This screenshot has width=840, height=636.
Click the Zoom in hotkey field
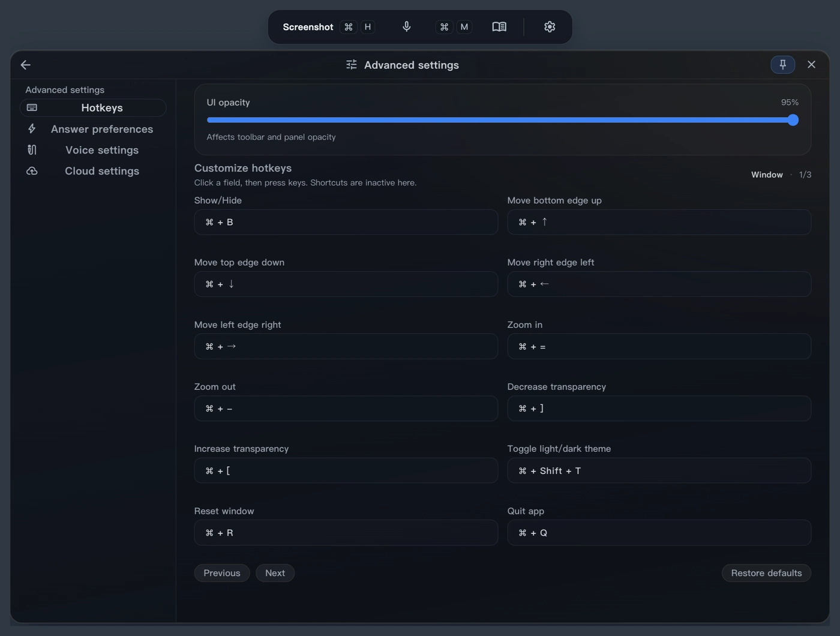coord(659,346)
